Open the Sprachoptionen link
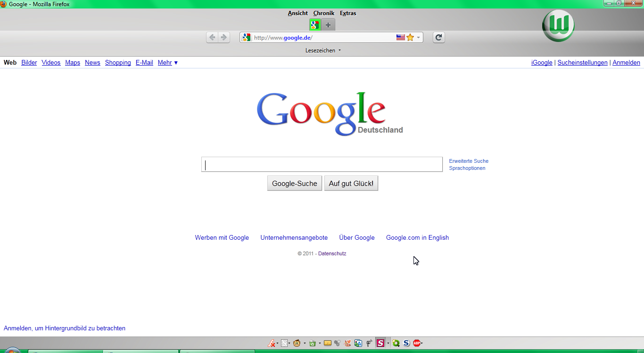 click(467, 168)
